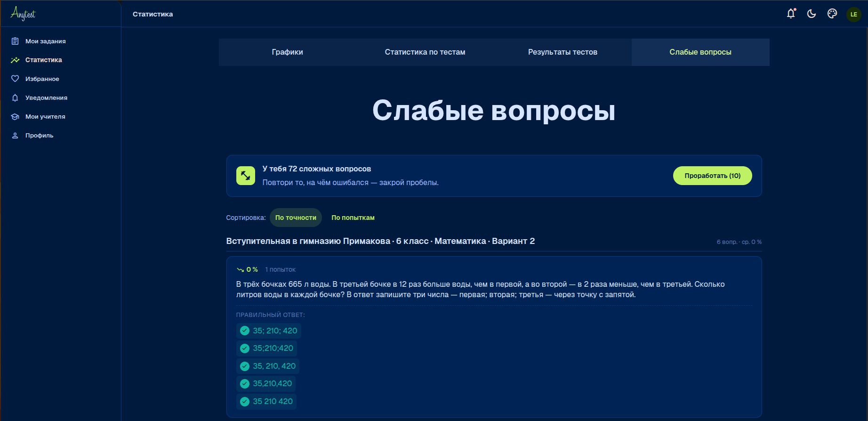Click the Повтори то, на чём ошибался subtitle
The height and width of the screenshot is (421, 868).
pyautogui.click(x=351, y=183)
